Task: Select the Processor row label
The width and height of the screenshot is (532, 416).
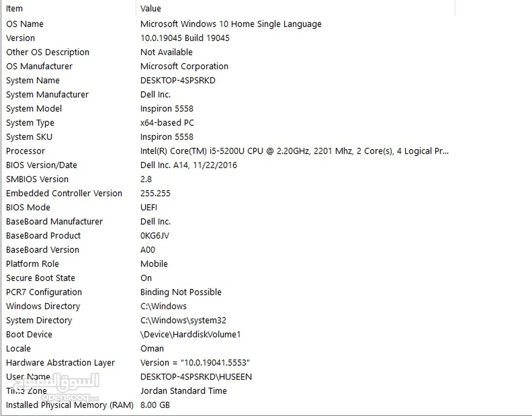Action: pyautogui.click(x=25, y=151)
